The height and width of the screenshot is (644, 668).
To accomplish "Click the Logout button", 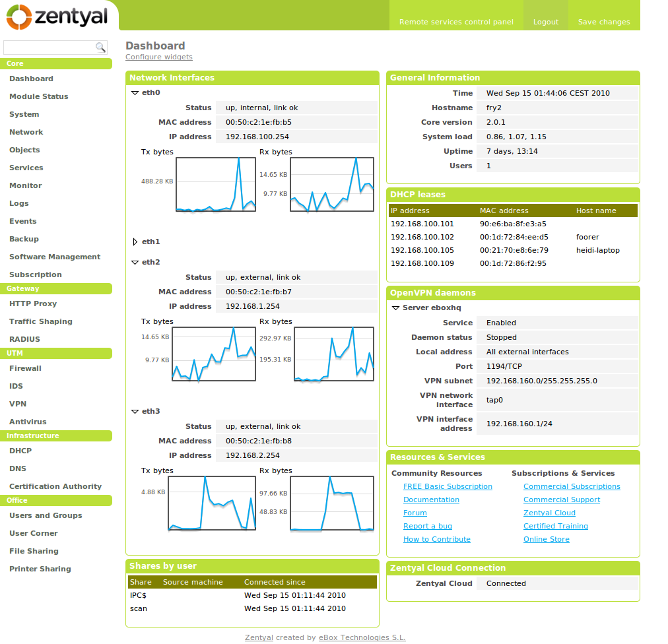I will point(546,22).
